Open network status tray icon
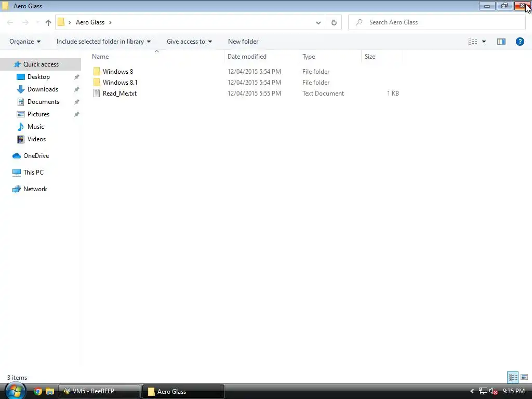Viewport: 532px width, 399px height. [483, 391]
